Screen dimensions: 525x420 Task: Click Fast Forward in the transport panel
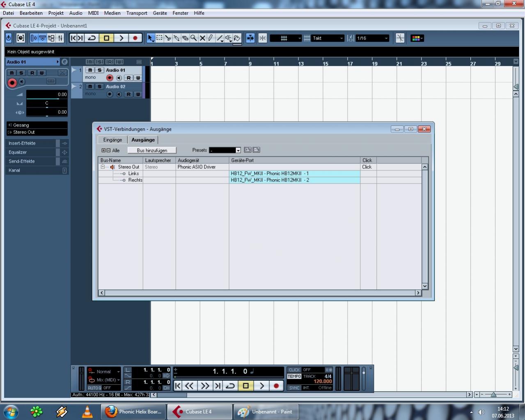pyautogui.click(x=205, y=386)
